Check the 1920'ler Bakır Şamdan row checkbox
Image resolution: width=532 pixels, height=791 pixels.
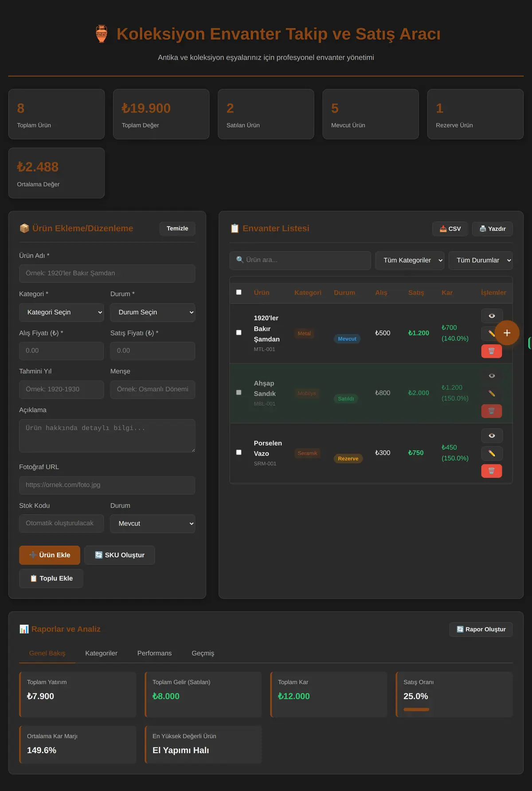click(239, 333)
